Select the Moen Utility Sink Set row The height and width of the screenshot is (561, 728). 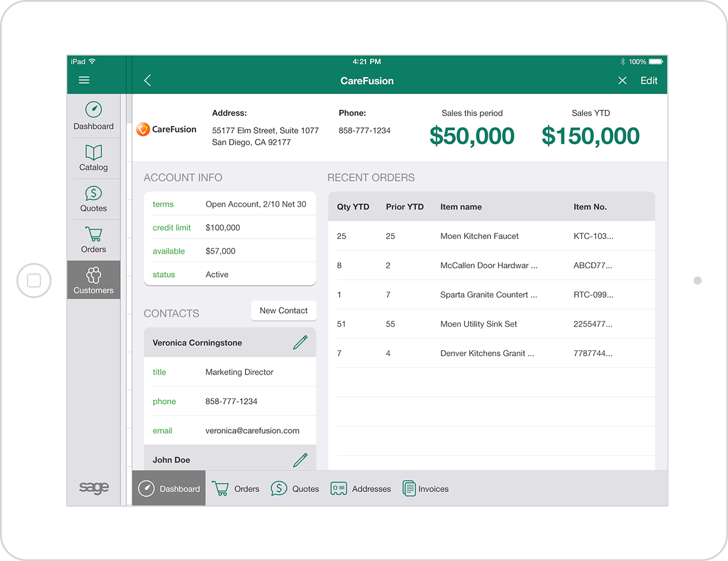point(492,324)
